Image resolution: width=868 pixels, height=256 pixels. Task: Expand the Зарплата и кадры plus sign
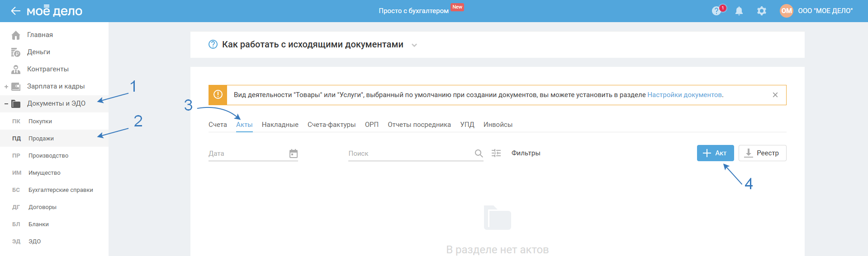tap(6, 87)
